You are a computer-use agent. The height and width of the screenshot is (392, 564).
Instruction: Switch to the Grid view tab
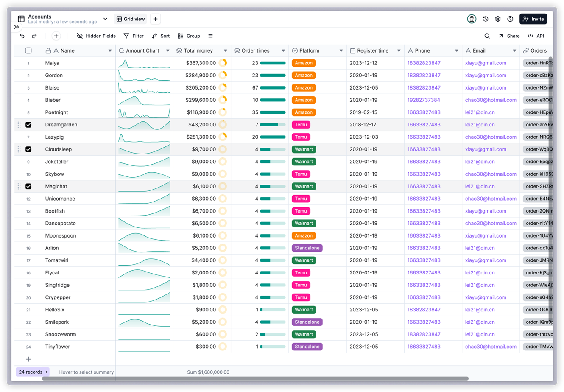[130, 19]
